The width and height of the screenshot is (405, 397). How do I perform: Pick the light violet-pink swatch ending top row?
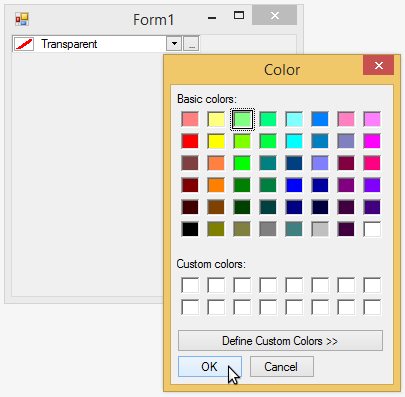372,119
